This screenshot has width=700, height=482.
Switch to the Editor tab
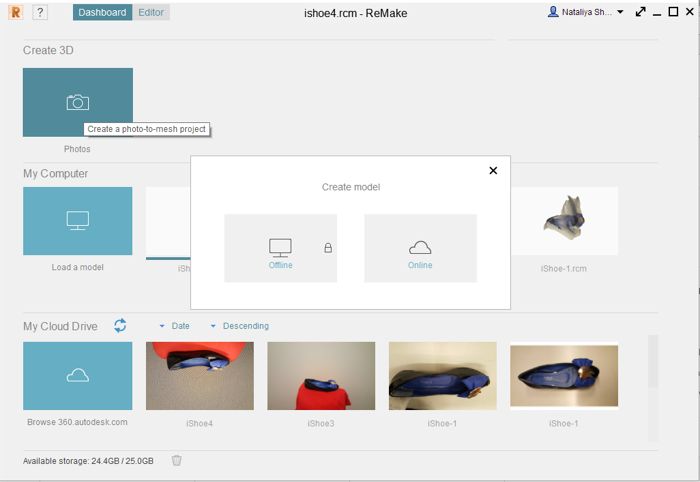coord(151,12)
